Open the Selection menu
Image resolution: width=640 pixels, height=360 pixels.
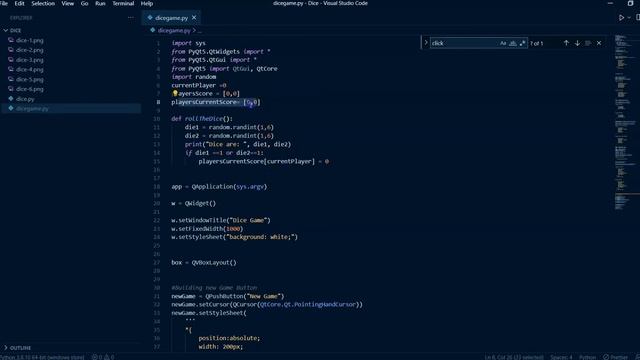(43, 3)
